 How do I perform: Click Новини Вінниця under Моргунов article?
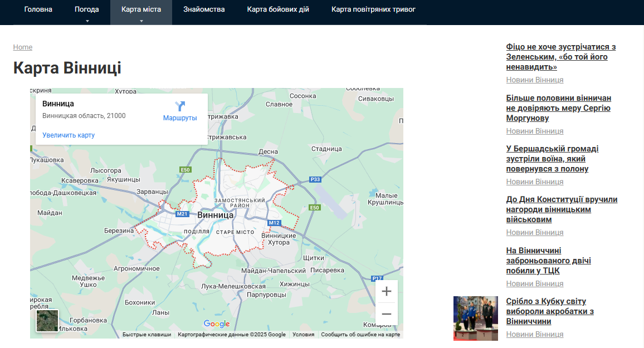click(535, 131)
